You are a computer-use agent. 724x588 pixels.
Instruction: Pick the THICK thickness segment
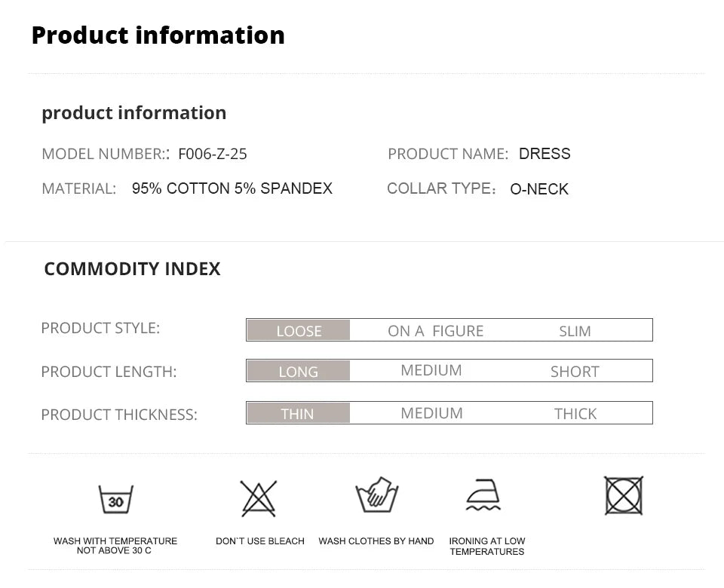(575, 413)
